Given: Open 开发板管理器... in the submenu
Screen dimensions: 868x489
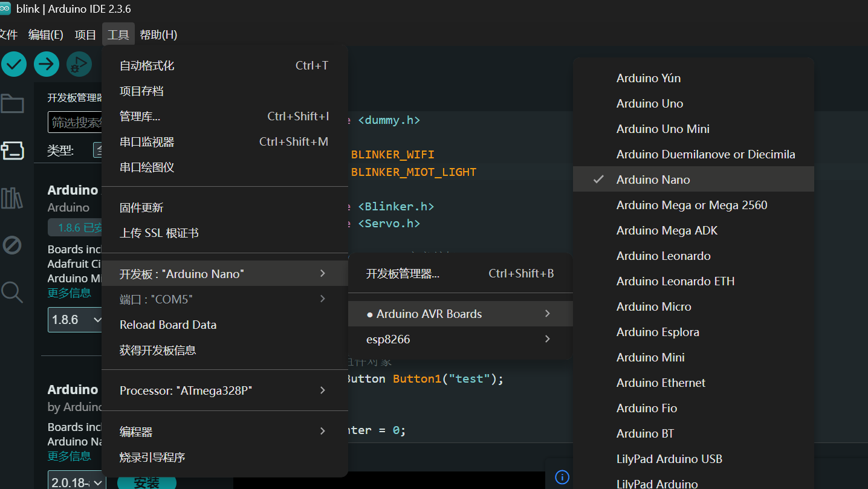Looking at the screenshot, I should point(460,273).
